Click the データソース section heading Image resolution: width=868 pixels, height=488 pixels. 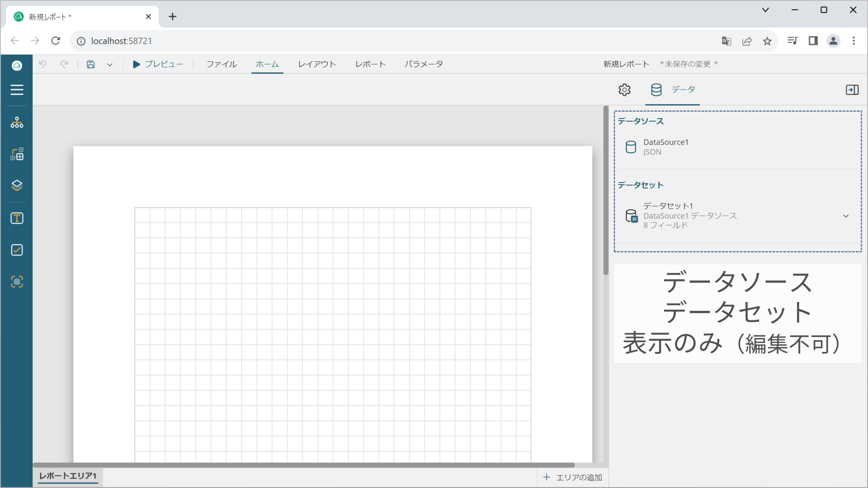tap(641, 121)
